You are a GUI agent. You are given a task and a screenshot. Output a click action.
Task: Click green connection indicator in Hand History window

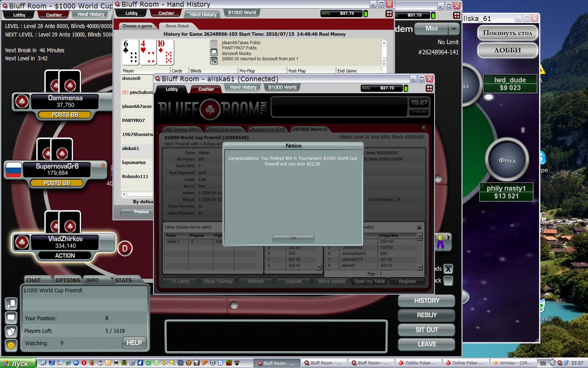coord(366,14)
